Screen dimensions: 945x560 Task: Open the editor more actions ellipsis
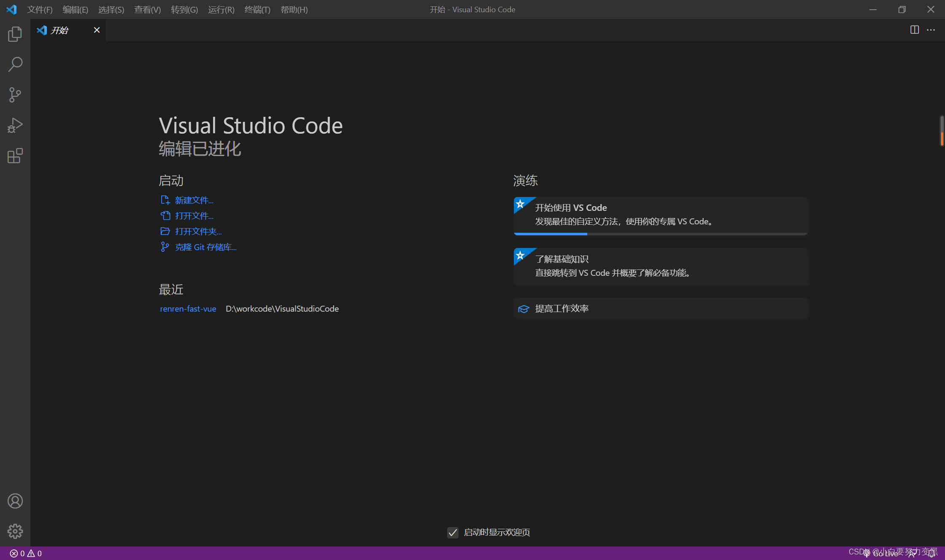[931, 30]
